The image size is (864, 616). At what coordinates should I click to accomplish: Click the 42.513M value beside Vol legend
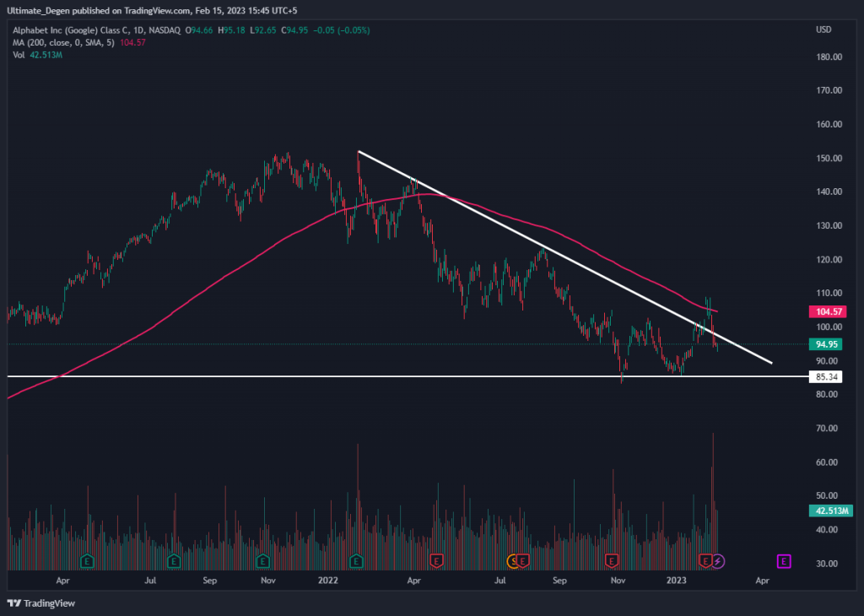pos(46,55)
